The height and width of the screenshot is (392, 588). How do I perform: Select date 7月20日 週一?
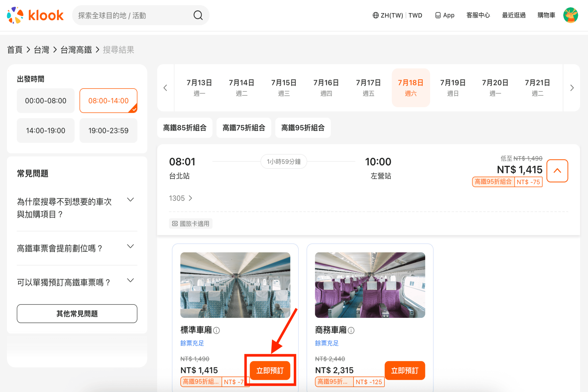click(x=495, y=88)
